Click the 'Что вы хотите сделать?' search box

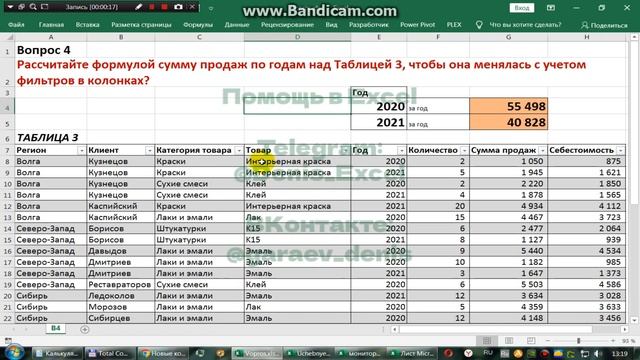(525, 25)
